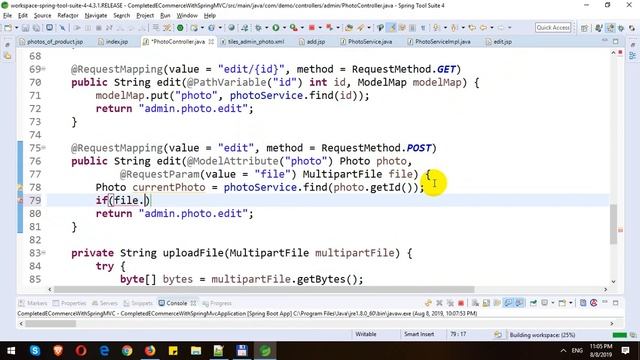
Task: Click the Open Perspective icon
Action: 584,28
